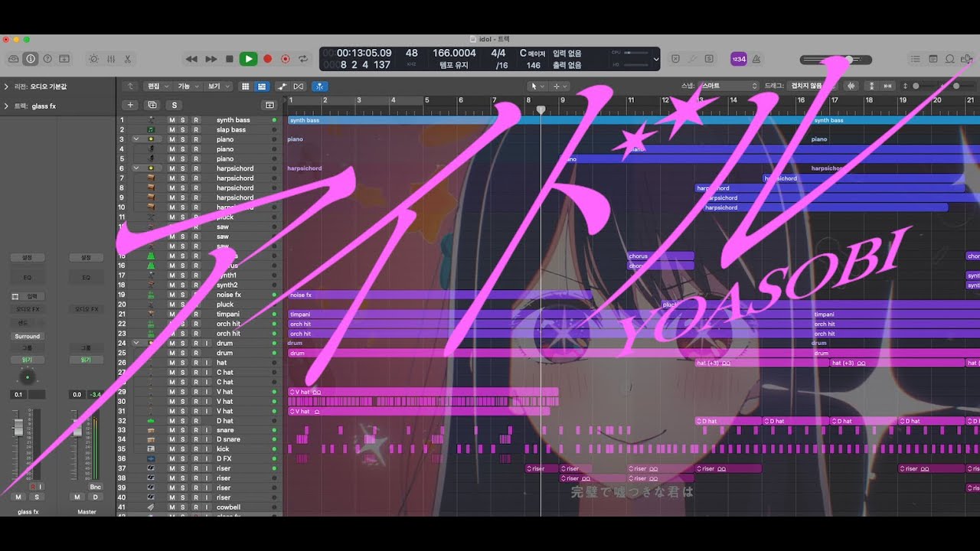Mute the synth bass track
This screenshot has width=980, height=551.
point(172,120)
